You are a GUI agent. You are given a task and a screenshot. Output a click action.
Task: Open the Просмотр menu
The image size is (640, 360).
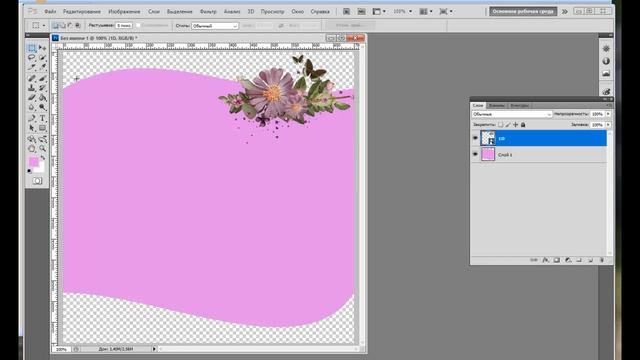[272, 11]
